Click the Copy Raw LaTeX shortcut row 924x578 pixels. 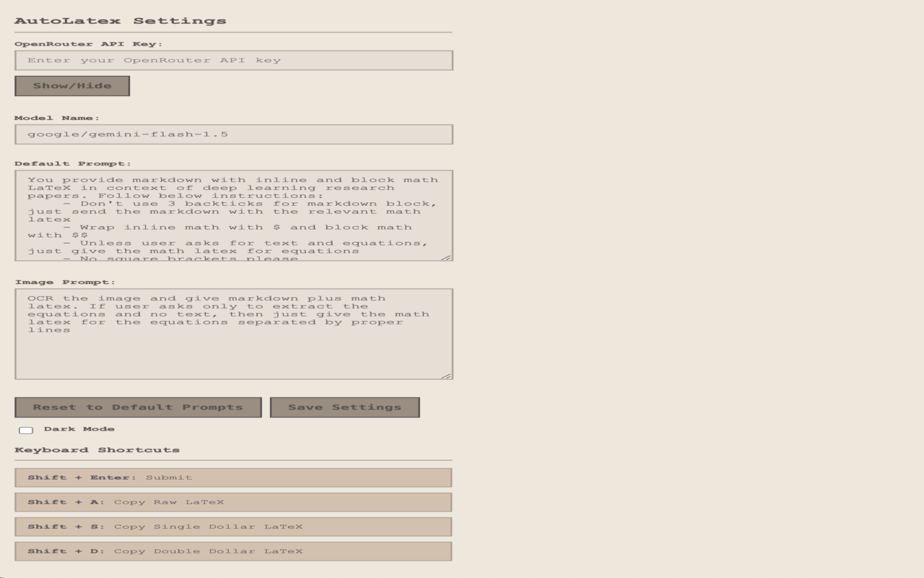[x=232, y=501]
